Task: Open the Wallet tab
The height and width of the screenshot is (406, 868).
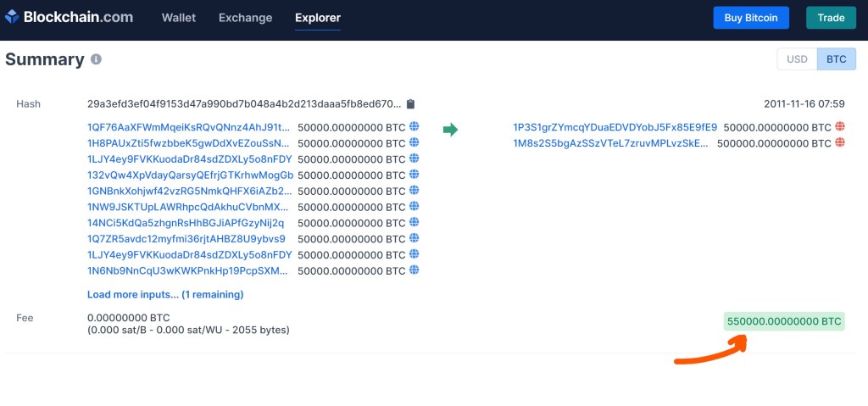Action: point(178,18)
